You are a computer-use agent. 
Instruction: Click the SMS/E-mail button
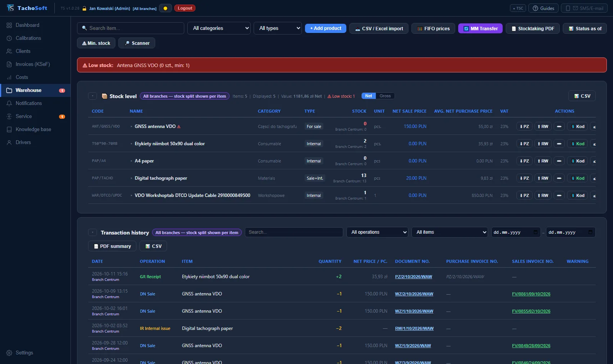click(584, 8)
